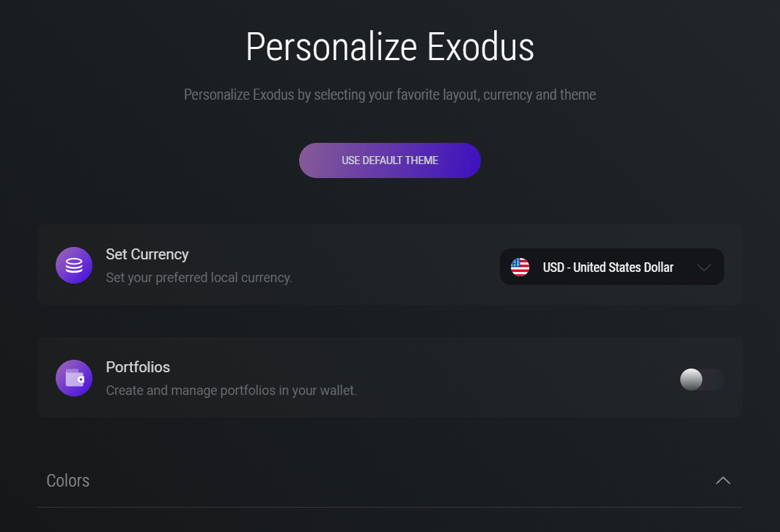780x532 pixels.
Task: Click "Create and manage portfolios" description text
Action: (231, 391)
